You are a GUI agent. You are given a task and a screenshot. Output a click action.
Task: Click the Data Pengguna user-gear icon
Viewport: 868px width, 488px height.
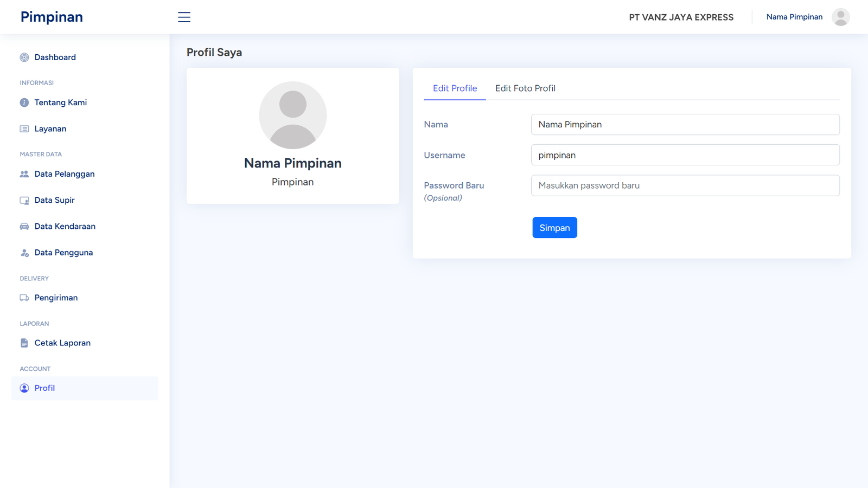24,253
